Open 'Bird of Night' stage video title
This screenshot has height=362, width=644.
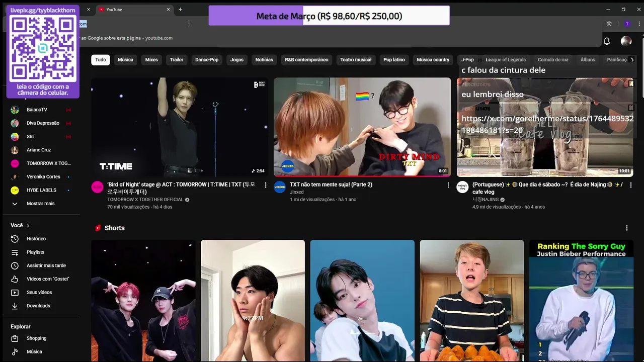[181, 188]
